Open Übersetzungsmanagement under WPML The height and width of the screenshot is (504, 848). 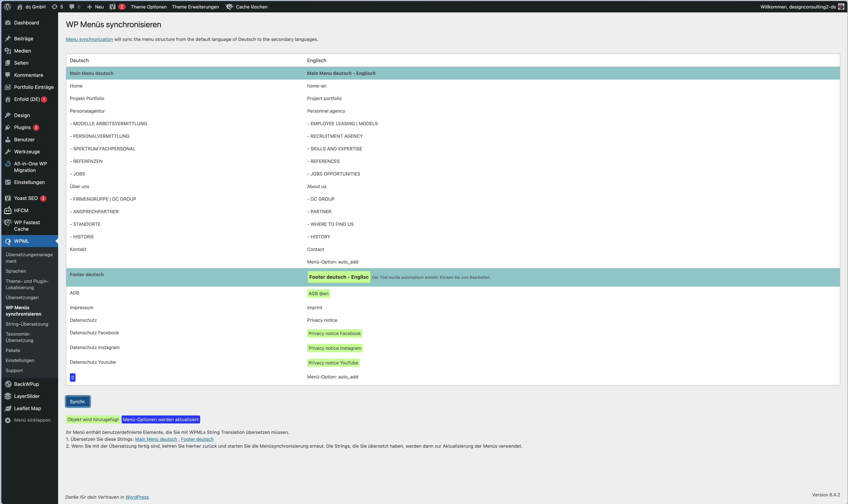tap(29, 258)
